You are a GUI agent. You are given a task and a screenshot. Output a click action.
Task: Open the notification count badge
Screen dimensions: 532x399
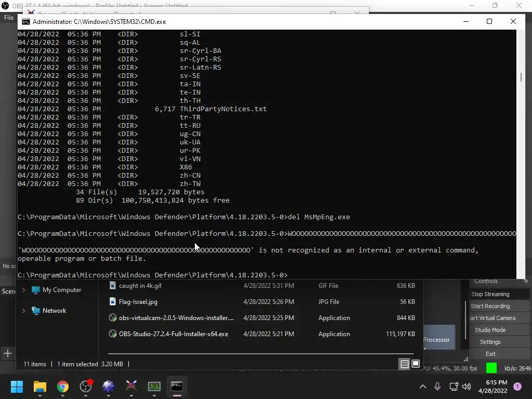(517, 386)
